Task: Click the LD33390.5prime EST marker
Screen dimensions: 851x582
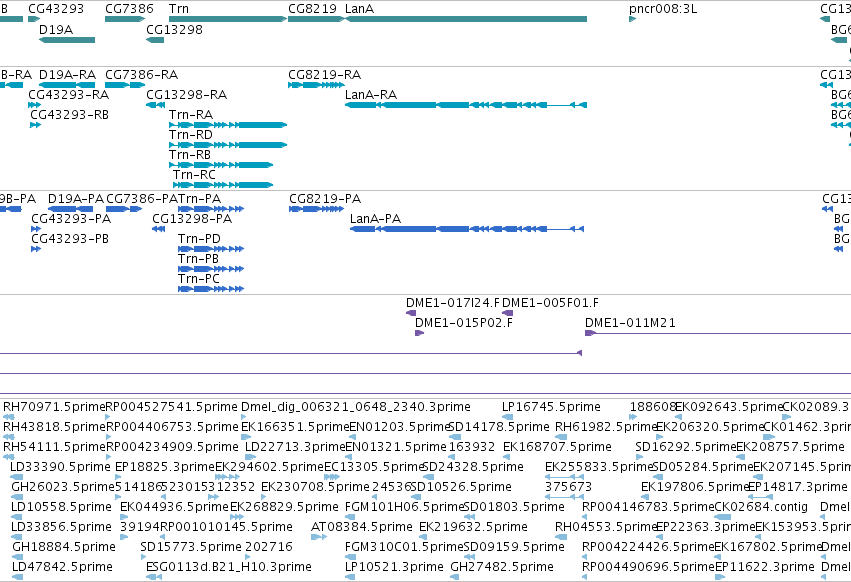Action: tap(16, 478)
